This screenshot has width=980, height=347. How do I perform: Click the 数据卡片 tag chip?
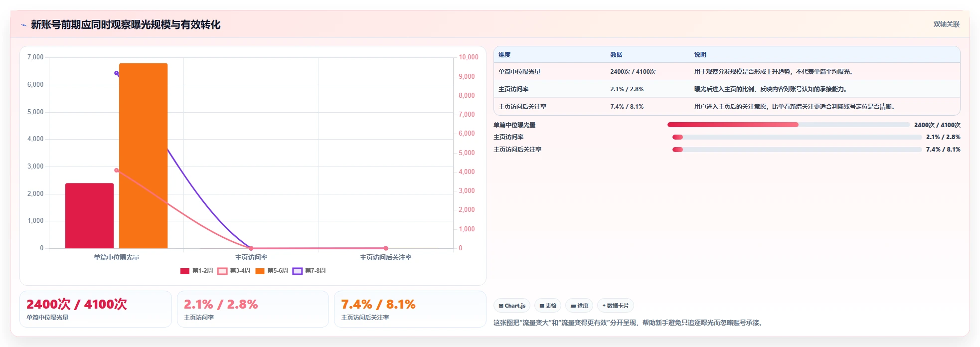(616, 306)
